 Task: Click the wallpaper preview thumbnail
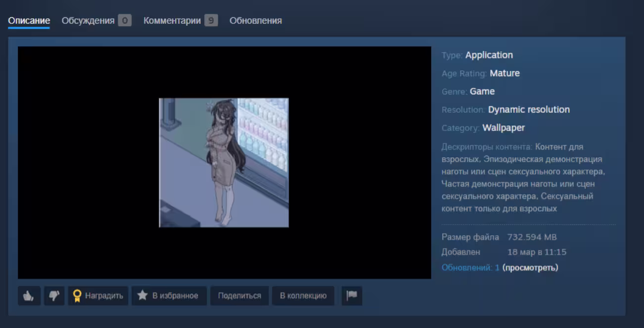pyautogui.click(x=224, y=163)
